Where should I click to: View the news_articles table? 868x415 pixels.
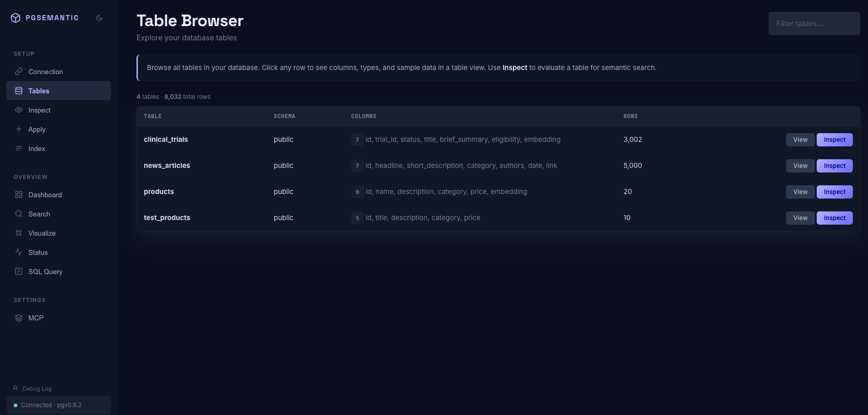click(x=800, y=166)
